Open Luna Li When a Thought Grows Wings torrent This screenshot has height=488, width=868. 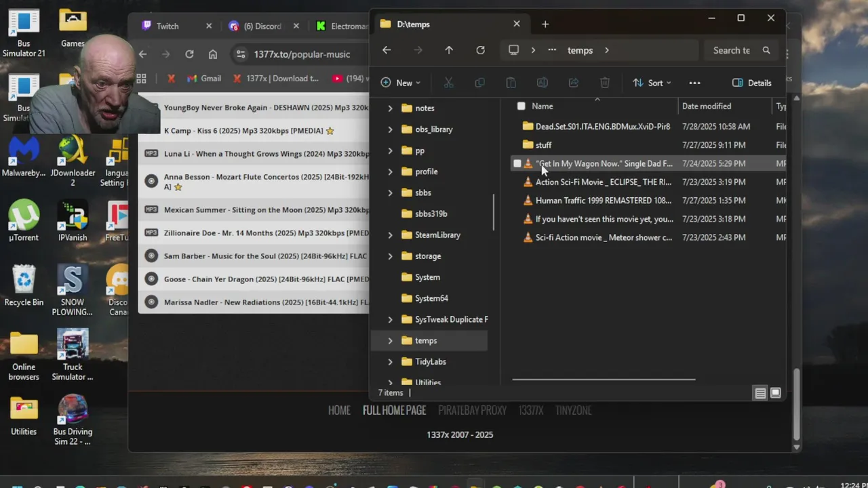coord(267,154)
